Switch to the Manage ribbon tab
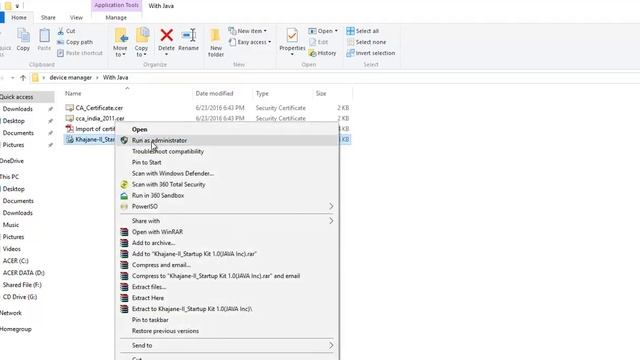The width and height of the screenshot is (640, 360). [116, 18]
